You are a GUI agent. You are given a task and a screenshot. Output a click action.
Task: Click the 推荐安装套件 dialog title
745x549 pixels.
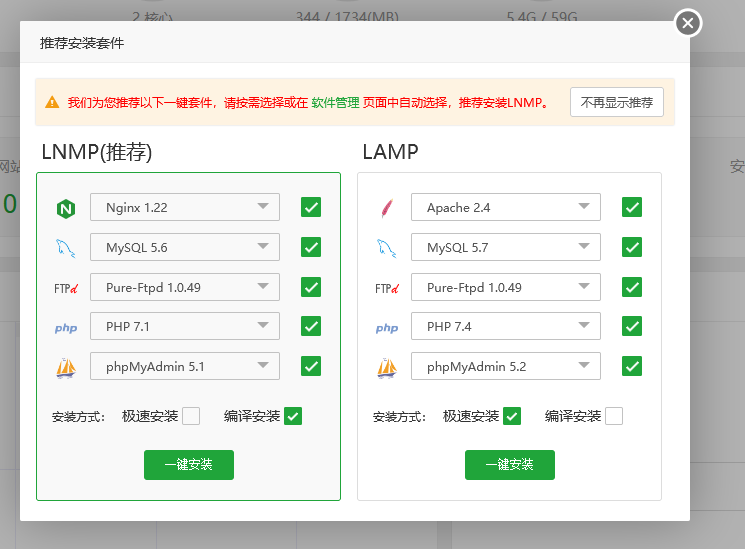coord(82,43)
